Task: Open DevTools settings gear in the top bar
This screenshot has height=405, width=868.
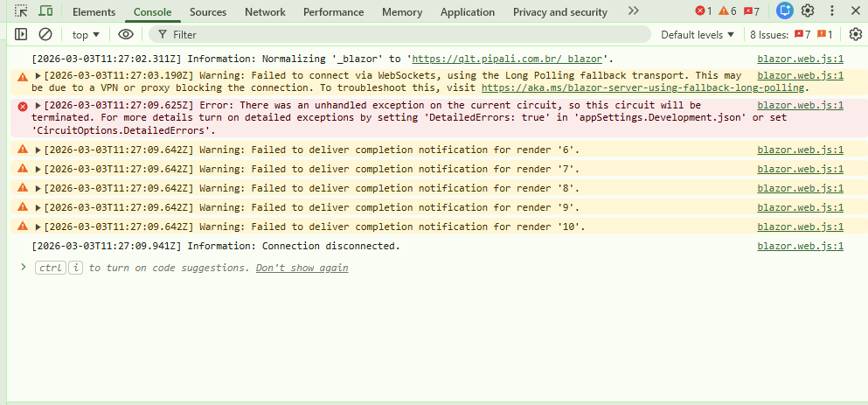Action: 808,11
